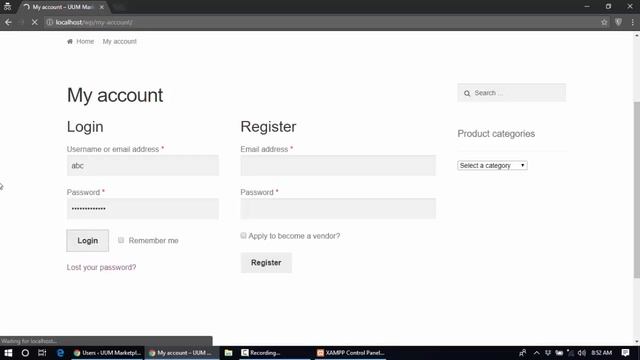Focus the Register Password field
640x360 pixels.
(x=338, y=209)
